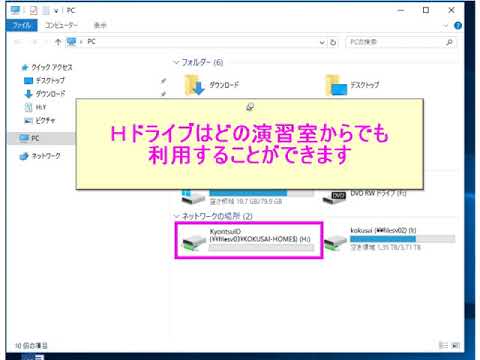The image size is (480, 360).
Task: Click the properties quick access toolbar icon
Action: coord(33,11)
